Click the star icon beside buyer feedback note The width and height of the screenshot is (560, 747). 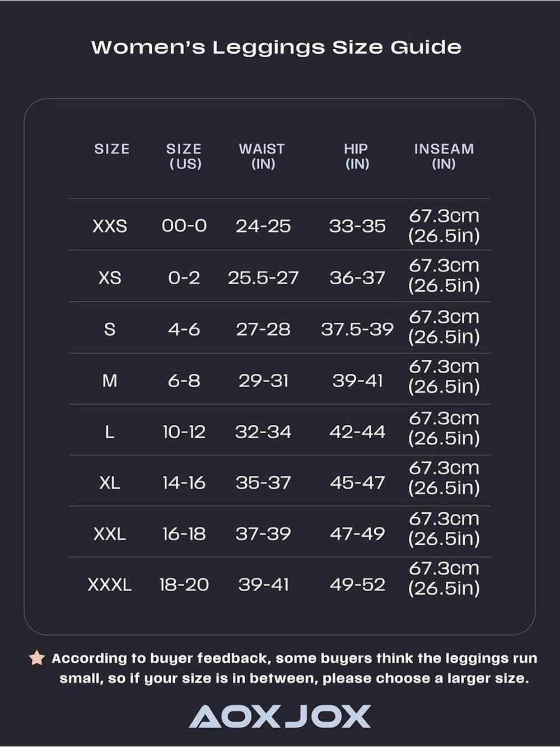click(37, 658)
